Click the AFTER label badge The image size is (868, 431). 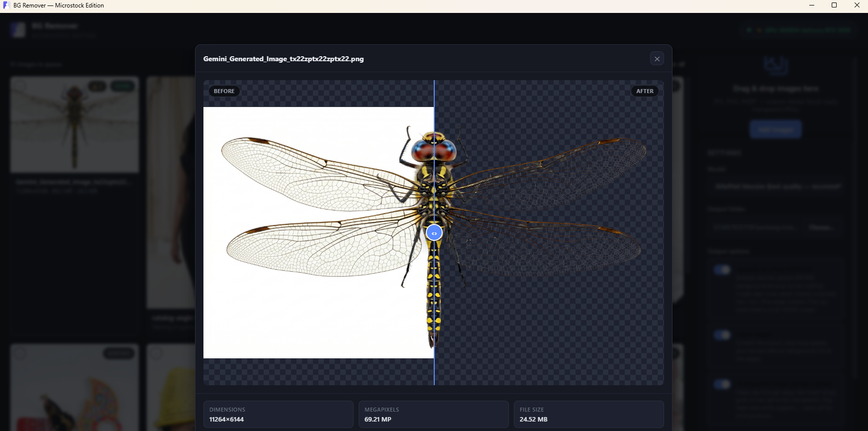pyautogui.click(x=645, y=91)
